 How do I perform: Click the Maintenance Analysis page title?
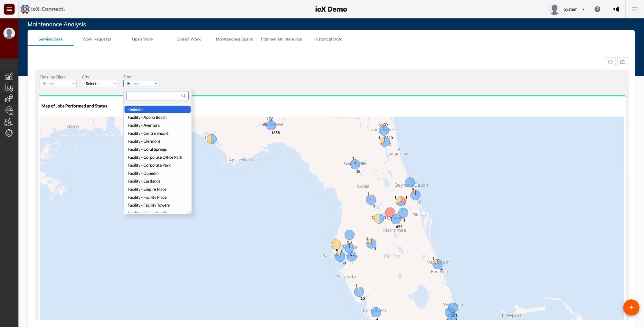[x=57, y=24]
